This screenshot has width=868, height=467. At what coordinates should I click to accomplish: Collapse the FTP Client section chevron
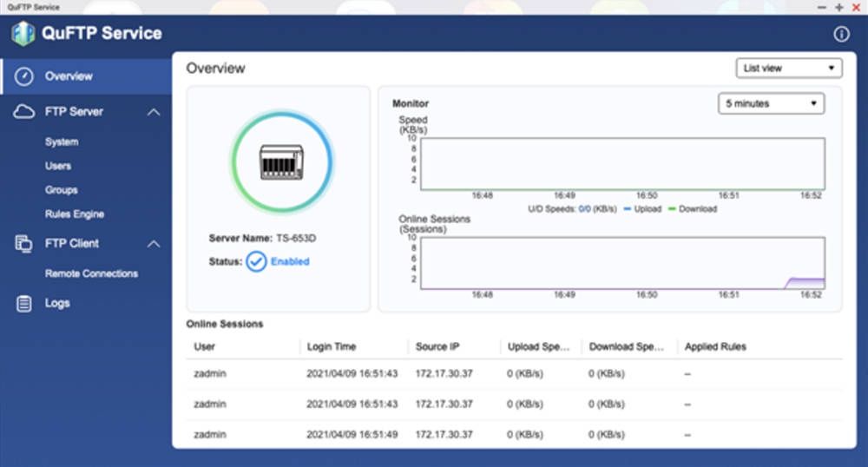pyautogui.click(x=154, y=244)
